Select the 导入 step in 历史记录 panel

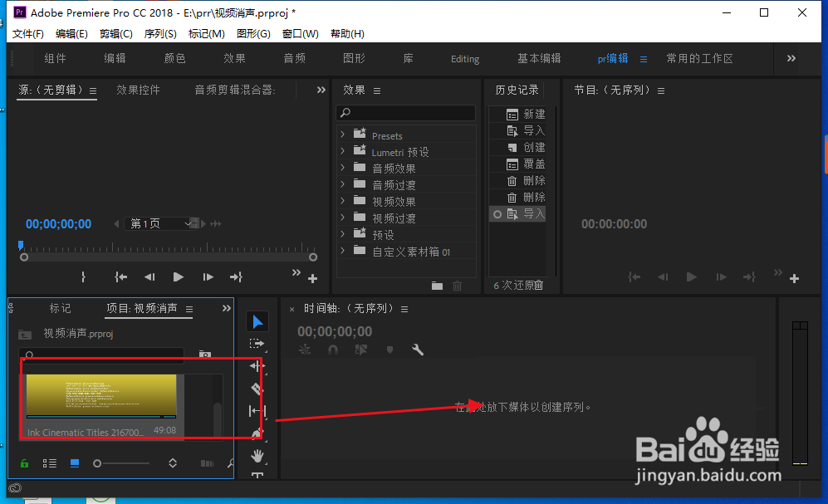[523, 213]
